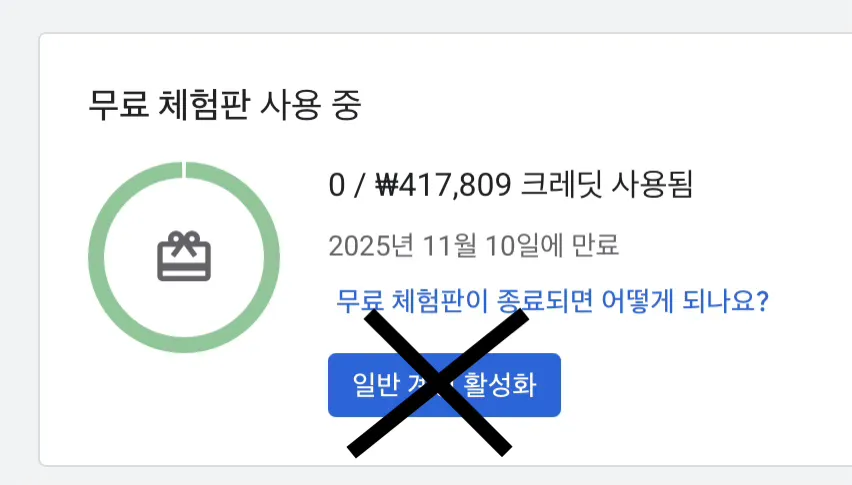This screenshot has height=485, width=852.
Task: Click the '만료' word in the expiry line
Action: coord(596,245)
